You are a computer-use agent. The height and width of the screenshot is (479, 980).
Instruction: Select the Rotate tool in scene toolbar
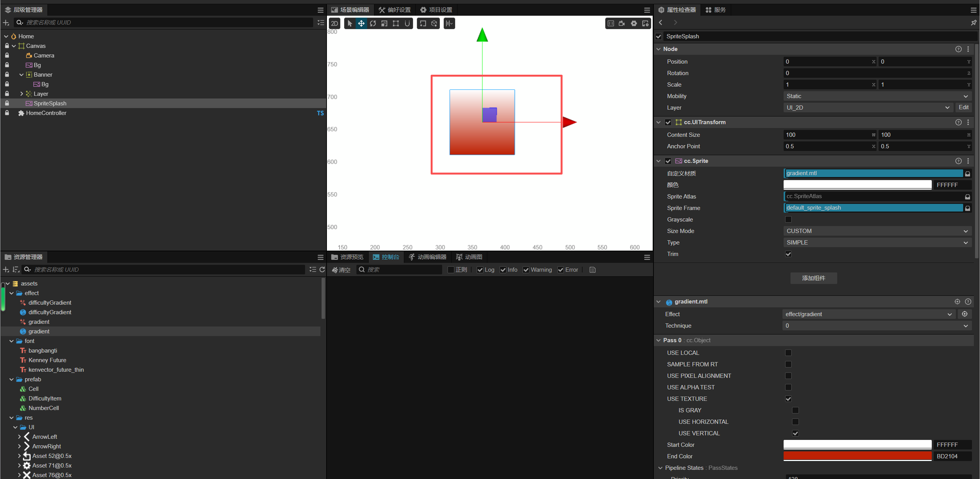(372, 23)
